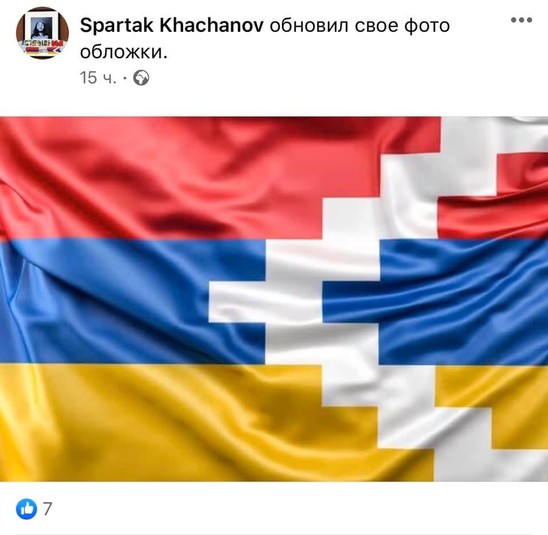548x535 pixels.
Task: Click the small flag strip in avatar bottom
Action: point(43,48)
